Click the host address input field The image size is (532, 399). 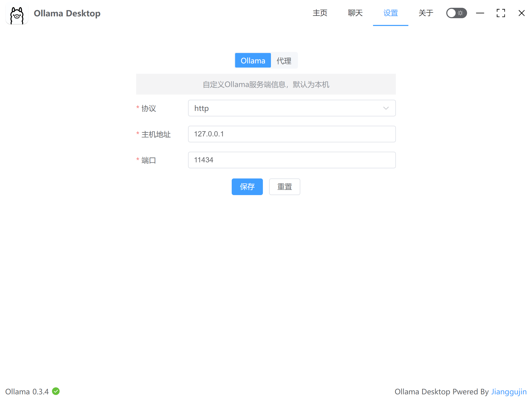[292, 134]
